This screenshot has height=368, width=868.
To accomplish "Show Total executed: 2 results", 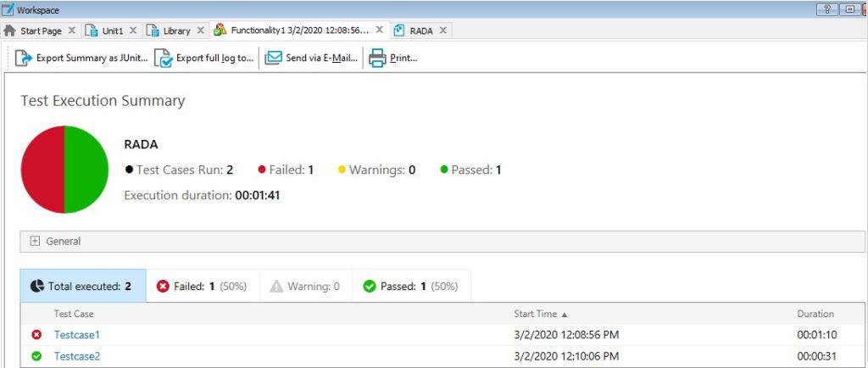I will point(82,287).
